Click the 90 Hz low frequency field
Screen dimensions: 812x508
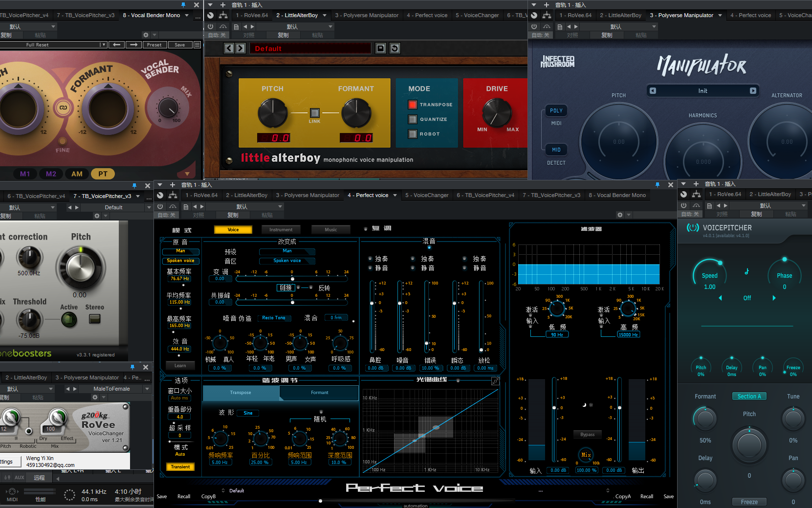557,334
